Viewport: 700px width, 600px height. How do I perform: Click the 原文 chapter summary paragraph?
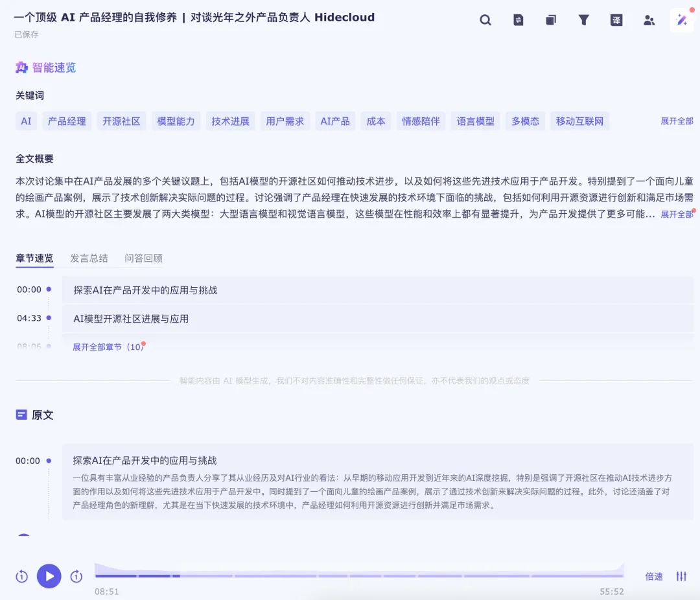pos(372,492)
